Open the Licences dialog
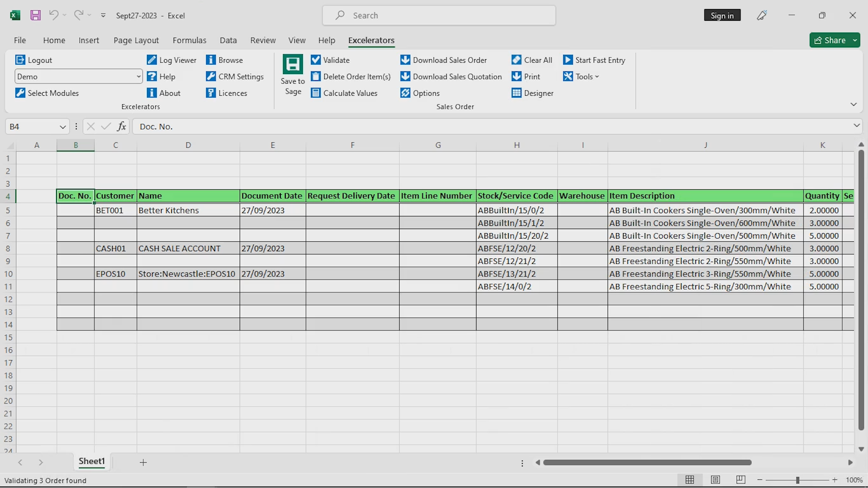Image resolution: width=868 pixels, height=488 pixels. (226, 93)
